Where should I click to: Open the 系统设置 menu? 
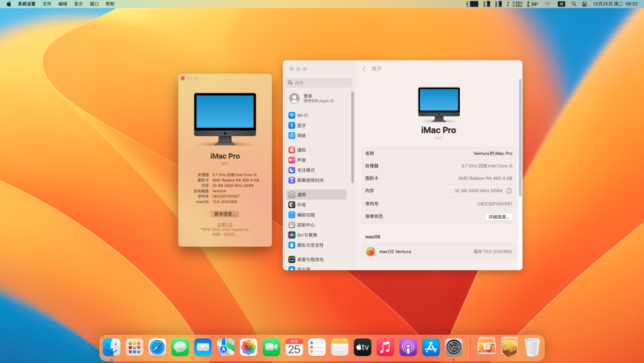tap(26, 4)
